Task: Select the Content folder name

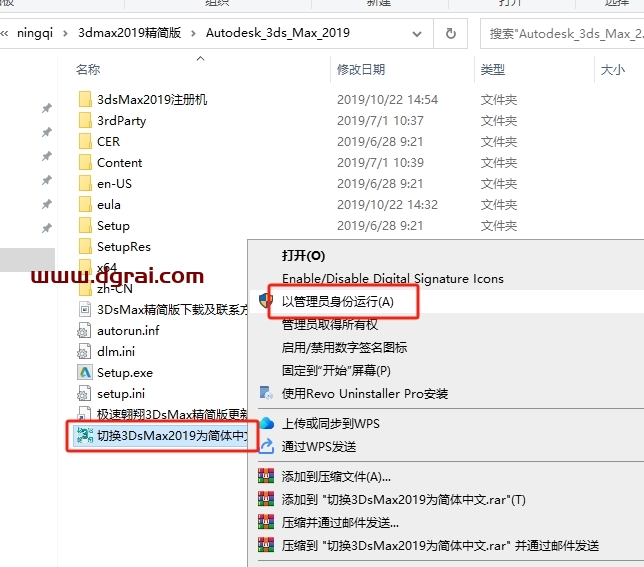Action: point(120,163)
